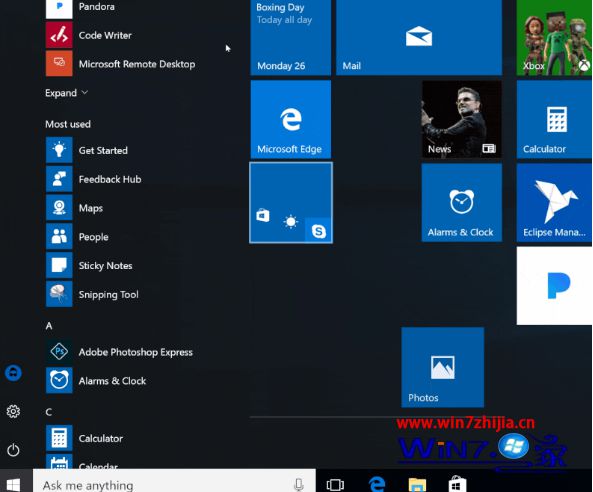Open the tile folder with Store and Skype
593x492 pixels.
click(291, 203)
